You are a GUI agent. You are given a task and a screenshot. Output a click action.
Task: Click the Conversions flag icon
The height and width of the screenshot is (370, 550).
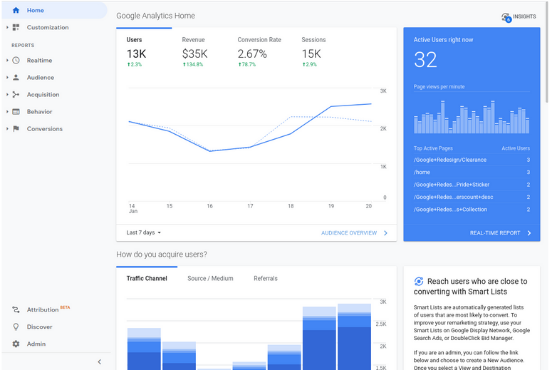click(x=16, y=129)
